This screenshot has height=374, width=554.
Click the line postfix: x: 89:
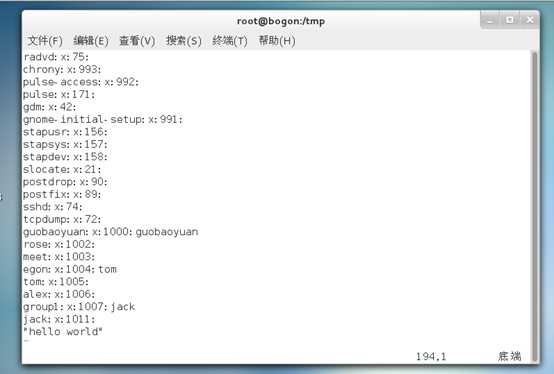(62, 194)
